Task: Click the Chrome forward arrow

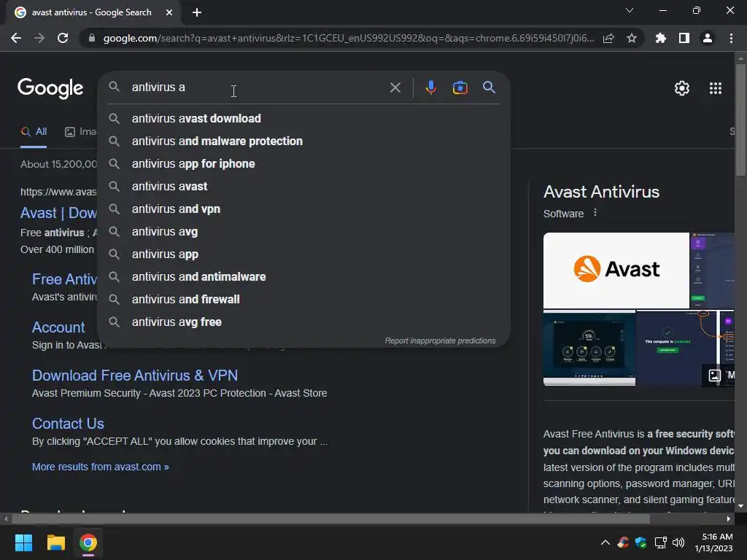Action: click(39, 38)
